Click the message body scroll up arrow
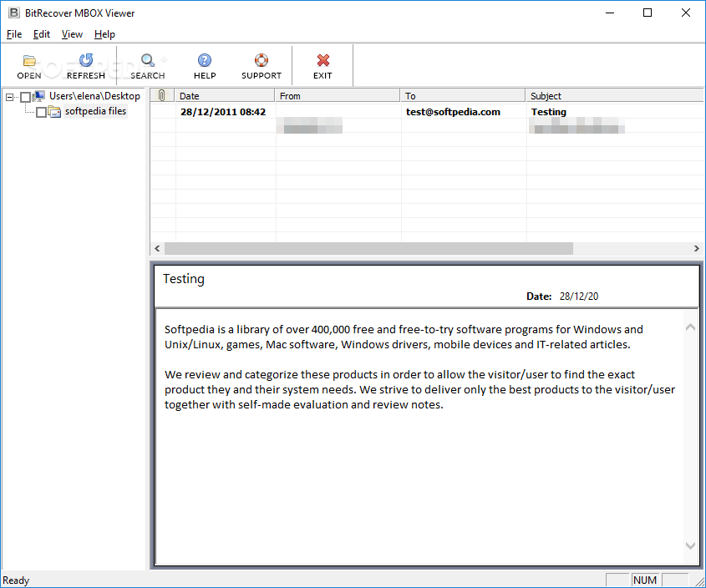The width and height of the screenshot is (706, 588). tap(690, 327)
